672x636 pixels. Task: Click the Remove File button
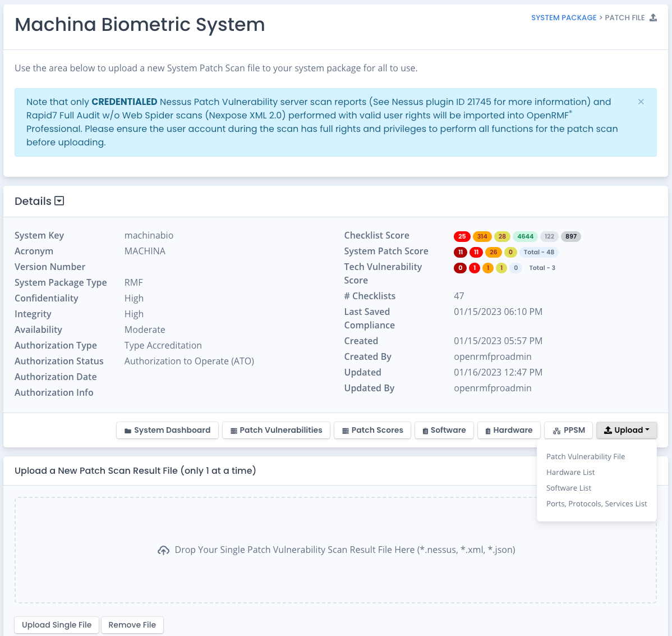coord(132,625)
